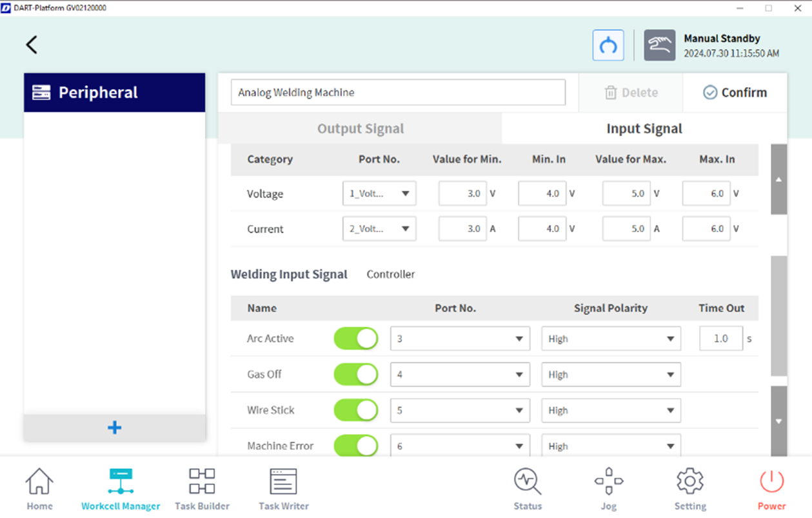The width and height of the screenshot is (812, 518).
Task: Expand the Voltage Port No. dropdown
Action: click(379, 194)
